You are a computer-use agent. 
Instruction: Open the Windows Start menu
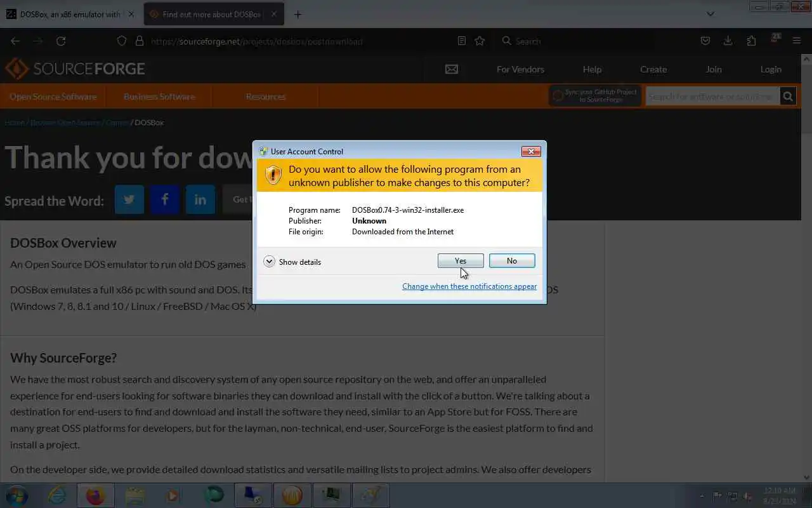point(16,495)
